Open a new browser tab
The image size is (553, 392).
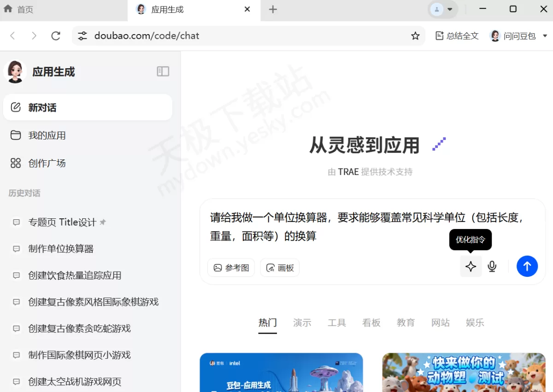[273, 9]
